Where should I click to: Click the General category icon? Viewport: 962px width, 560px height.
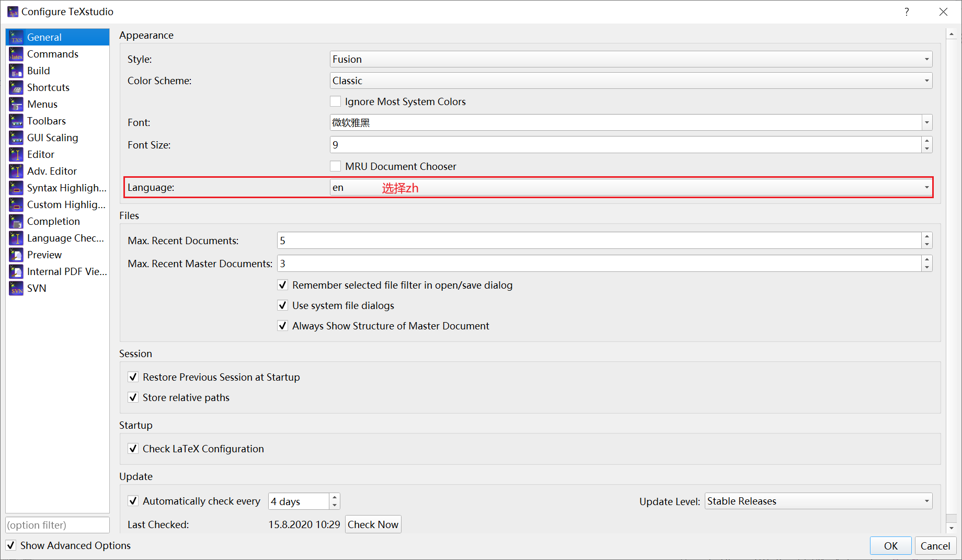16,37
